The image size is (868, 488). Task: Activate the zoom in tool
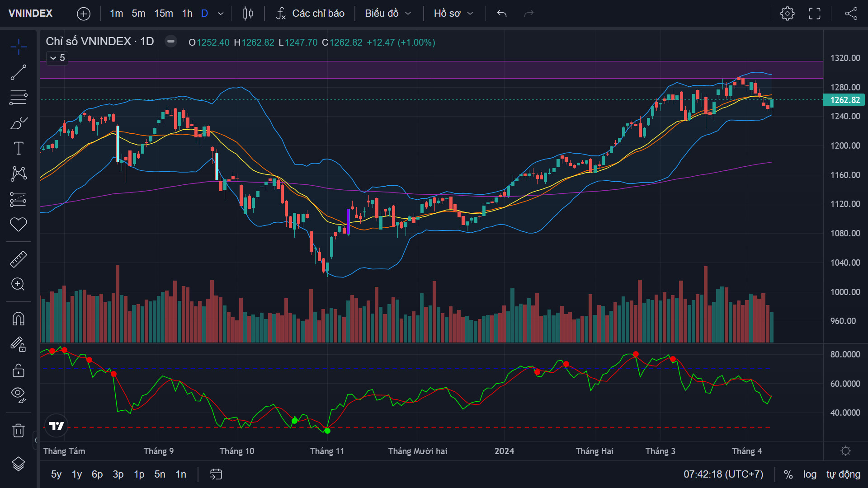(18, 284)
